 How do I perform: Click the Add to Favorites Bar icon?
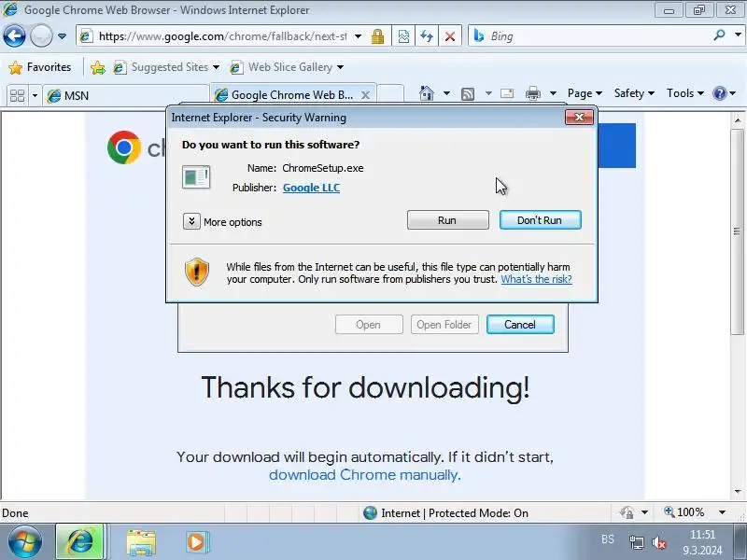pyautogui.click(x=98, y=67)
